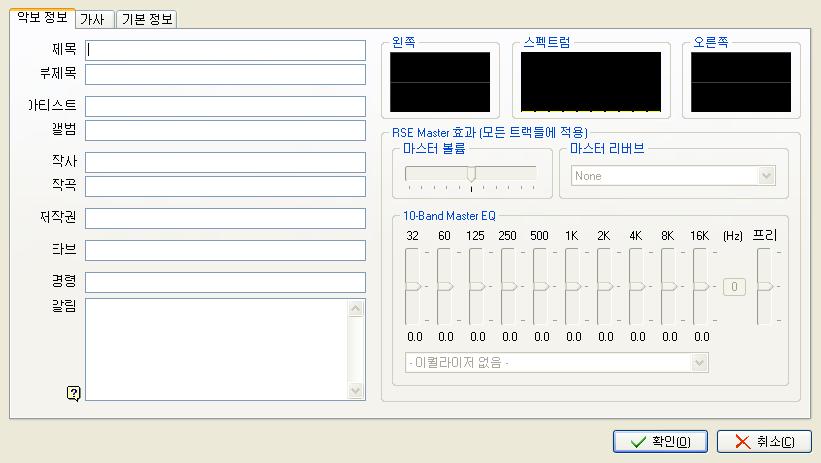
Task: Activate the 작사 input field
Action: coord(225,162)
